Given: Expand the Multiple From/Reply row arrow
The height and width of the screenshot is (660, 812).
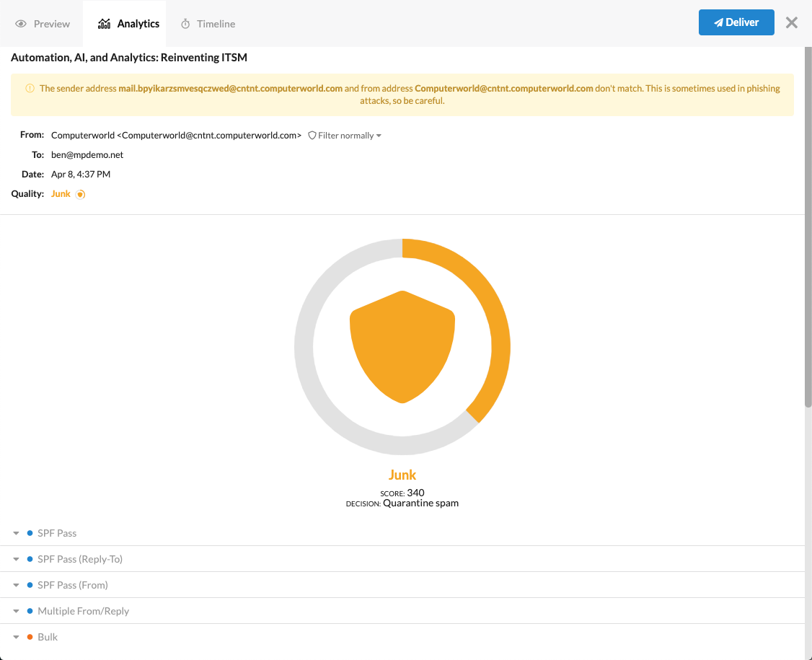Looking at the screenshot, I should pos(16,611).
